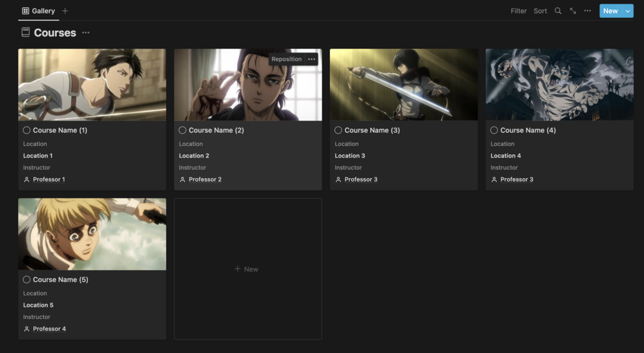The height and width of the screenshot is (353, 644).
Task: Open Course Name (4) cover image
Action: point(559,85)
